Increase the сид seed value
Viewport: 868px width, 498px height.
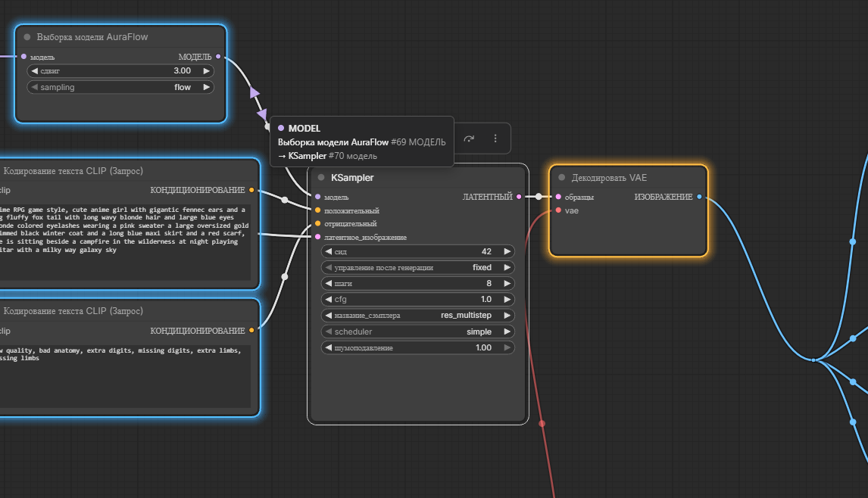click(507, 251)
